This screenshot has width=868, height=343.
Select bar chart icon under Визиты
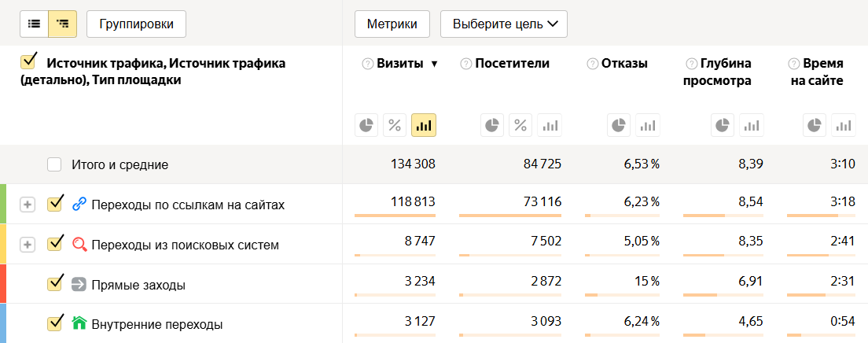point(423,125)
